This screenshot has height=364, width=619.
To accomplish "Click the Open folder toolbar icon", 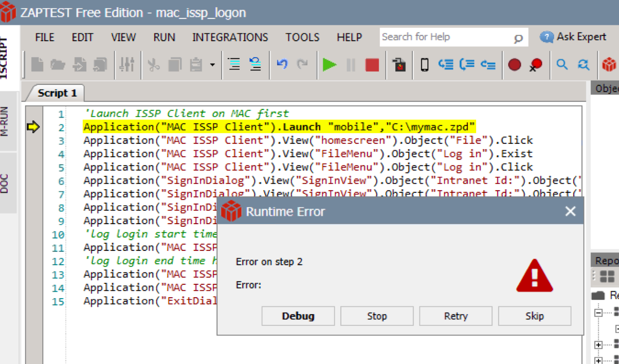I will click(58, 64).
